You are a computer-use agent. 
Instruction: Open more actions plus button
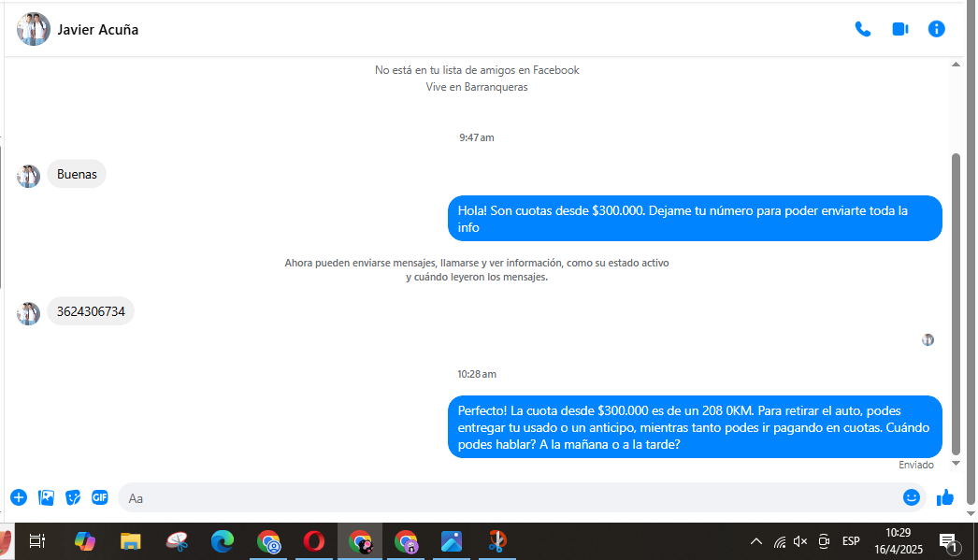[19, 497]
